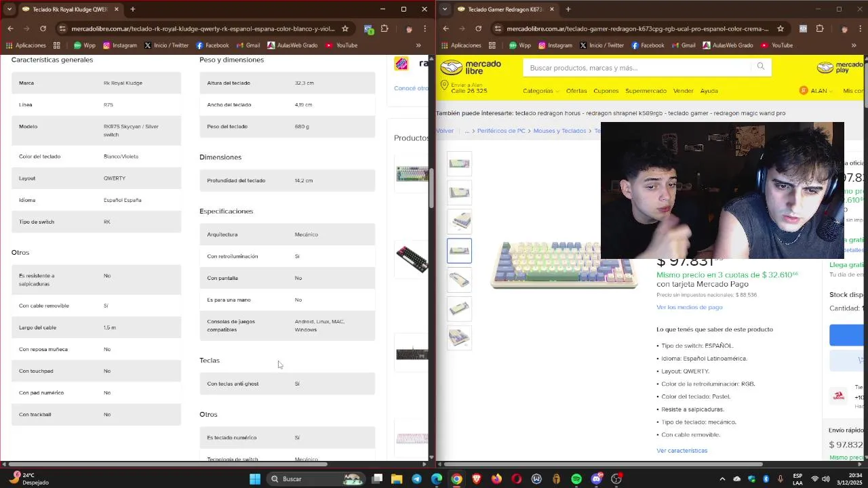The height and width of the screenshot is (488, 868).
Task: Open the Ayuda menu item
Action: pos(709,91)
